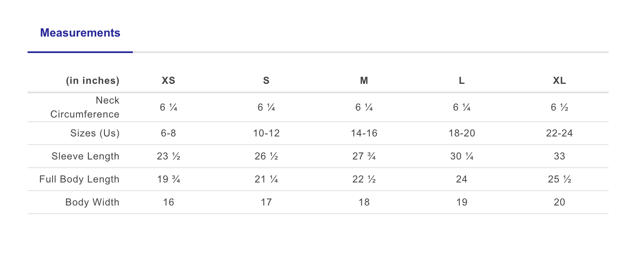Image resolution: width=644 pixels, height=277 pixels.
Task: Click the M size column header
Action: (364, 81)
